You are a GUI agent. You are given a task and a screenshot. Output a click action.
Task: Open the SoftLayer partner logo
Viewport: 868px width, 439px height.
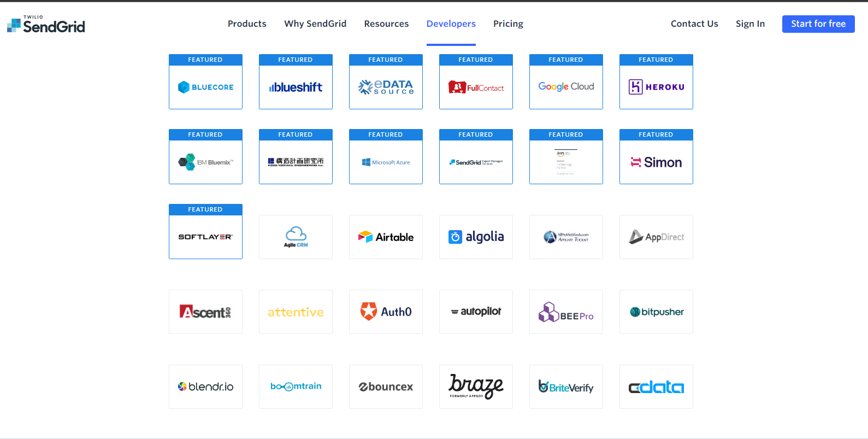(205, 237)
